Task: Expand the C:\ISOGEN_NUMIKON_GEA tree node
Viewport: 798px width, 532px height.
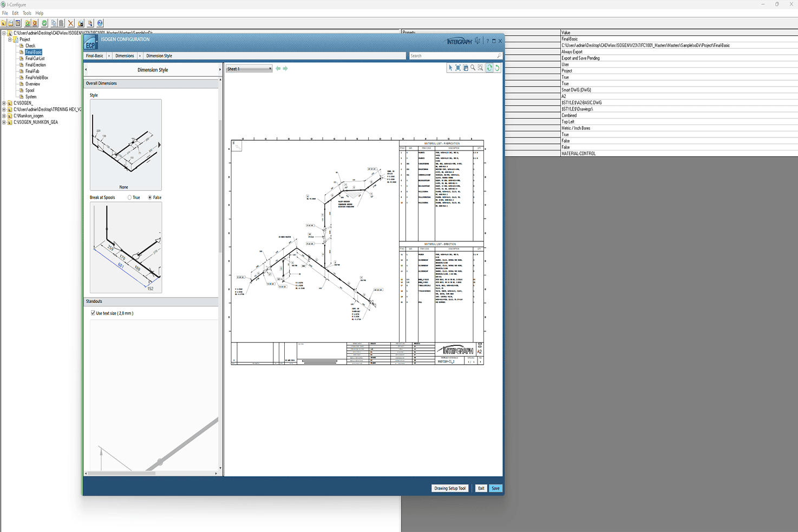Action: pyautogui.click(x=4, y=122)
